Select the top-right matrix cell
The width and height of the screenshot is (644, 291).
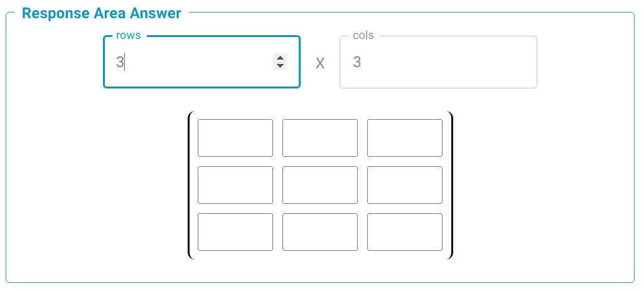click(405, 138)
